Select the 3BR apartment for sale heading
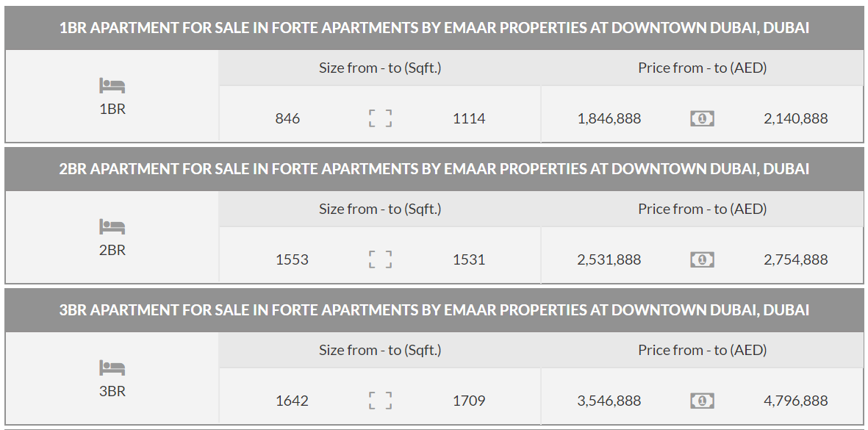 [434, 310]
